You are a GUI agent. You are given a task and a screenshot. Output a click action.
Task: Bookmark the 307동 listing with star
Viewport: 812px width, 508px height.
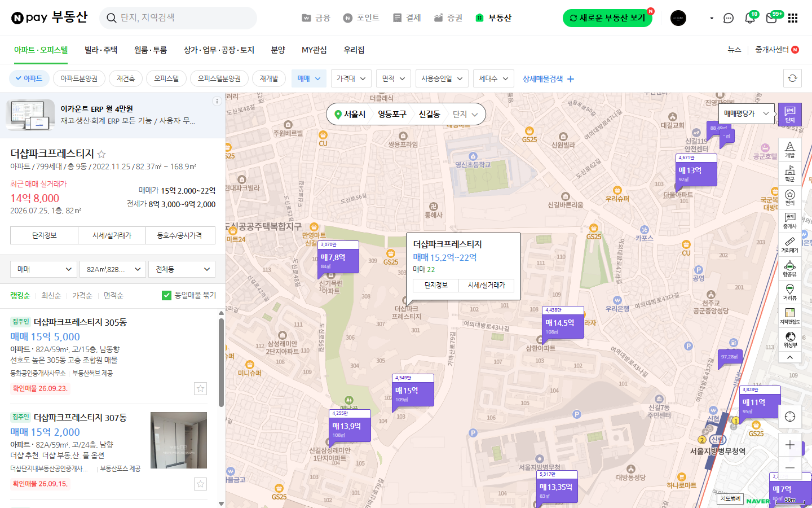click(200, 484)
